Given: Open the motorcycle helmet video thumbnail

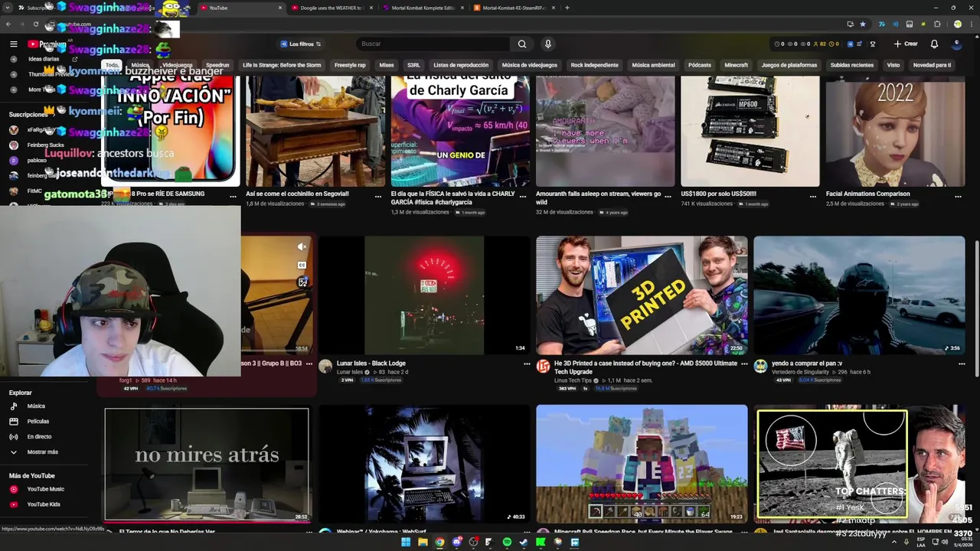Looking at the screenshot, I should [x=859, y=295].
